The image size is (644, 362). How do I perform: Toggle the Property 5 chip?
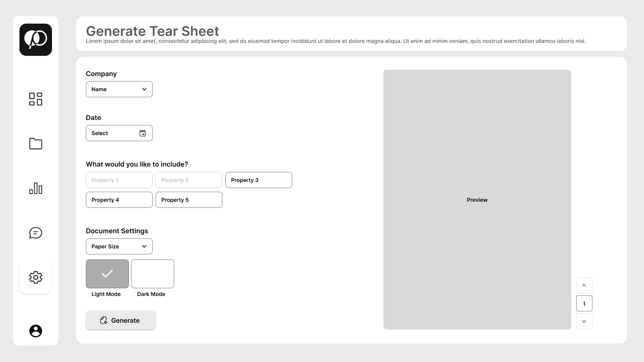[189, 200]
